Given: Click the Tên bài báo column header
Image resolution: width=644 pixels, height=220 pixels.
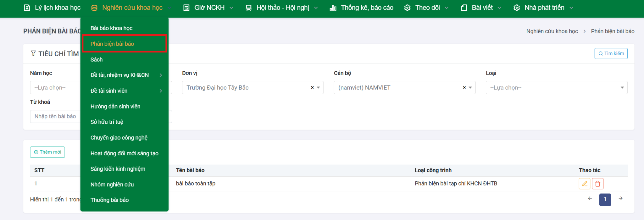Looking at the screenshot, I should [x=190, y=170].
